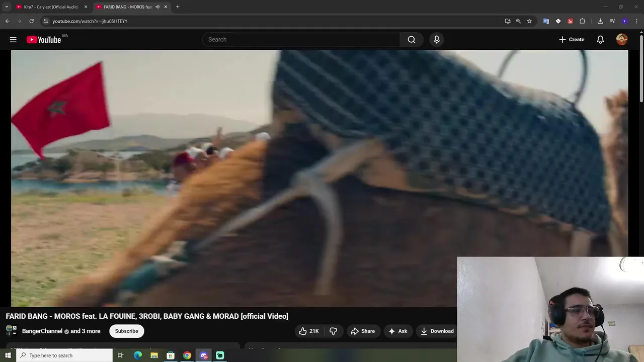The width and height of the screenshot is (644, 362).
Task: Open Discord from taskbar
Action: click(x=204, y=355)
